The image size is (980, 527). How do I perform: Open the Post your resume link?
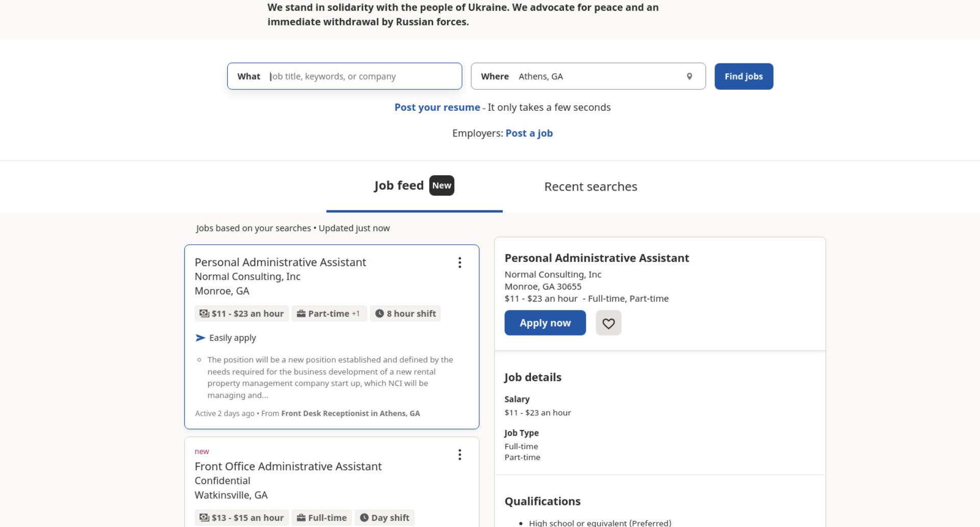tap(437, 107)
